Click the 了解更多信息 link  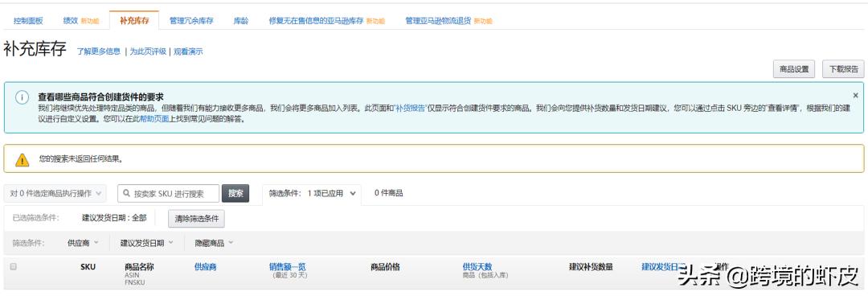pyautogui.click(x=99, y=51)
